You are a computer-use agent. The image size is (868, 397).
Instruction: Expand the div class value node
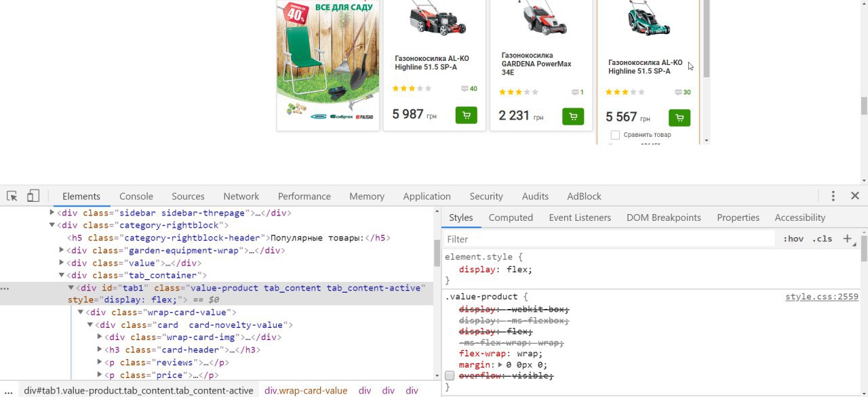pos(62,263)
